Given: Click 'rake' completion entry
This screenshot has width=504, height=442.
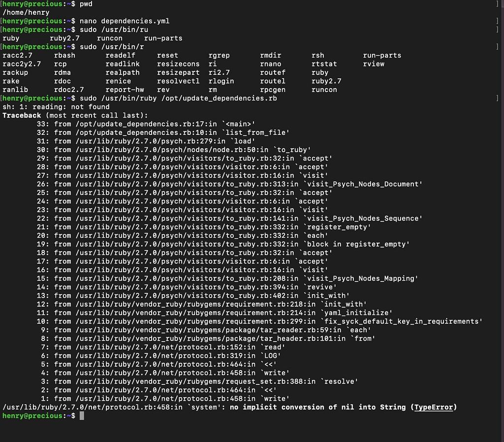Looking at the screenshot, I should [11, 81].
